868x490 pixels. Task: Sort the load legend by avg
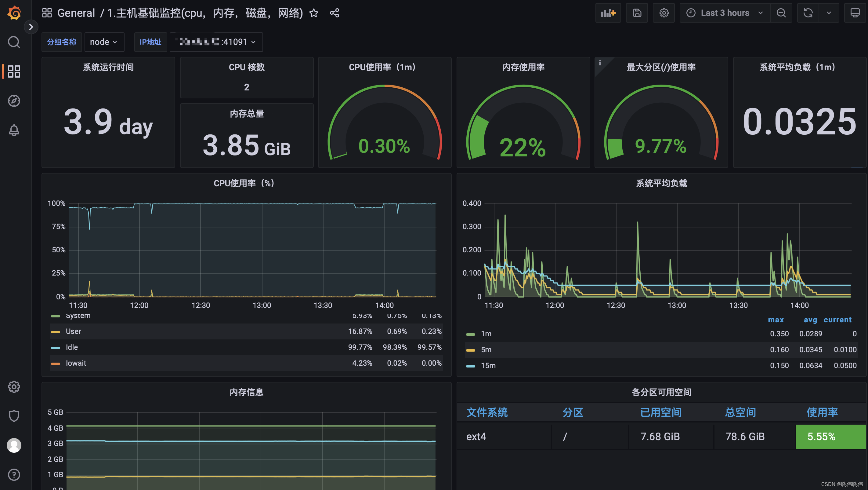[810, 320]
